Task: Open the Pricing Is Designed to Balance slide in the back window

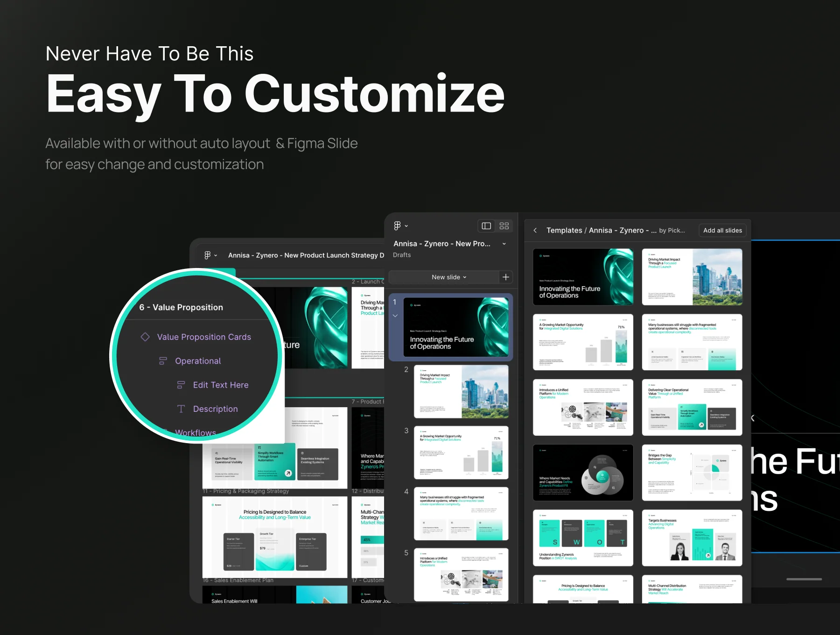Action: [275, 537]
